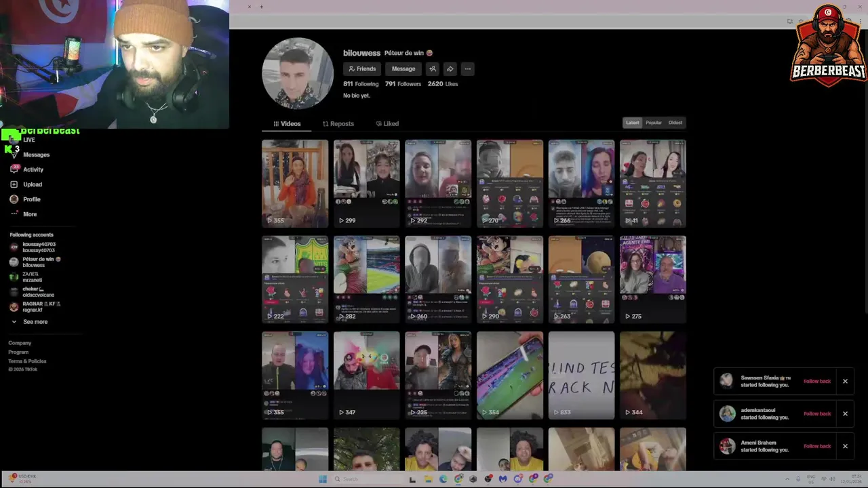
Task: Click the Friends button on profile
Action: click(361, 68)
